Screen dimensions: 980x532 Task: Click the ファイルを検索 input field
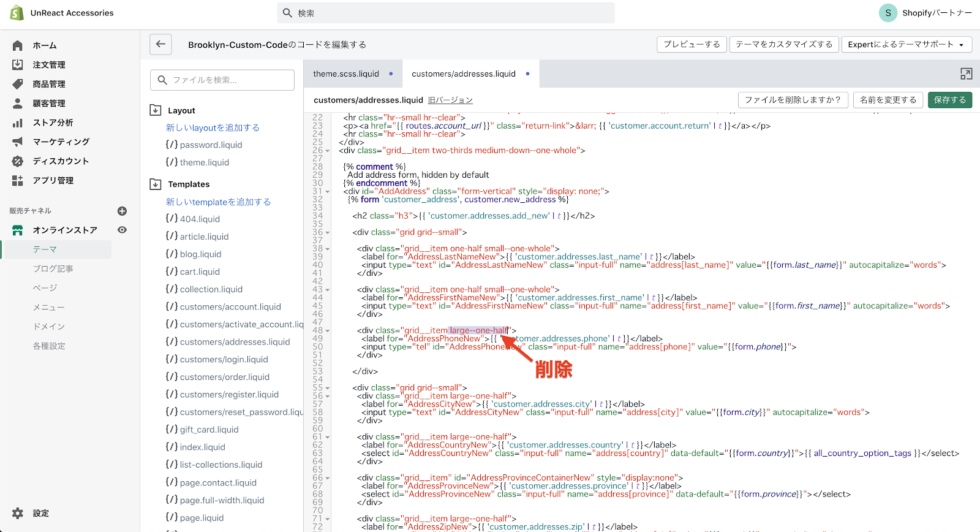point(222,80)
